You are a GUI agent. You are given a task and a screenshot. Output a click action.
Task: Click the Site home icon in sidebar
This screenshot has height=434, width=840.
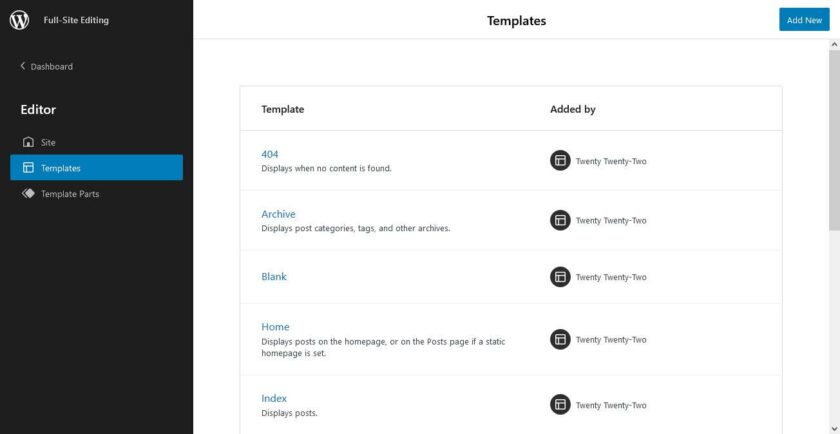tap(28, 142)
